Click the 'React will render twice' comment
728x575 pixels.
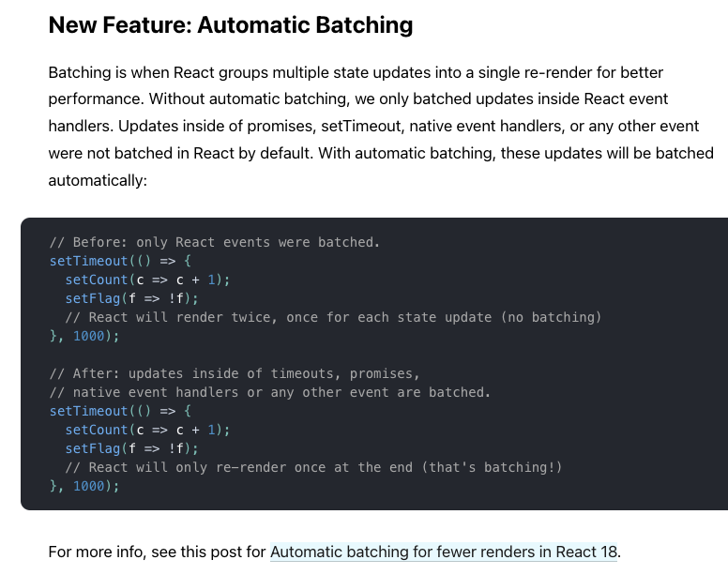point(333,317)
